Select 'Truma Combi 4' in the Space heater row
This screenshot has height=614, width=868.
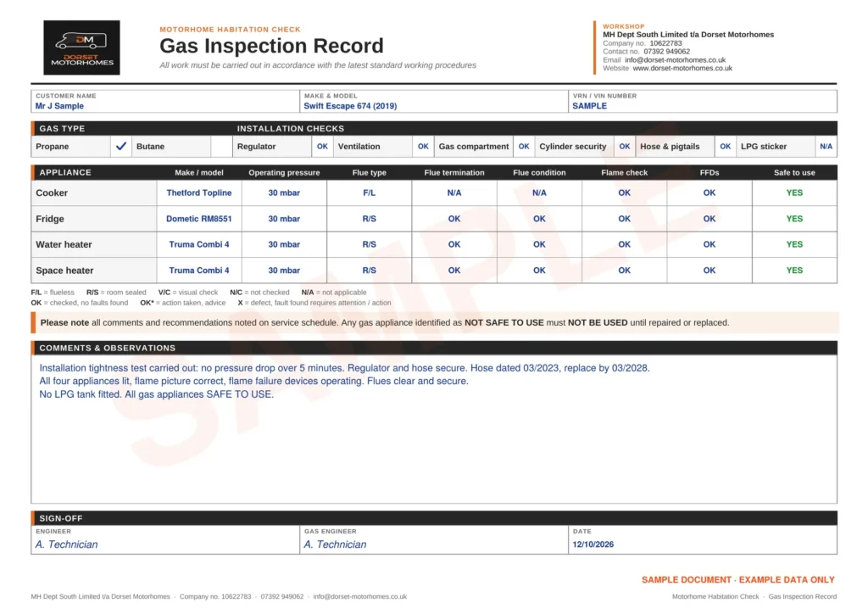click(x=199, y=271)
